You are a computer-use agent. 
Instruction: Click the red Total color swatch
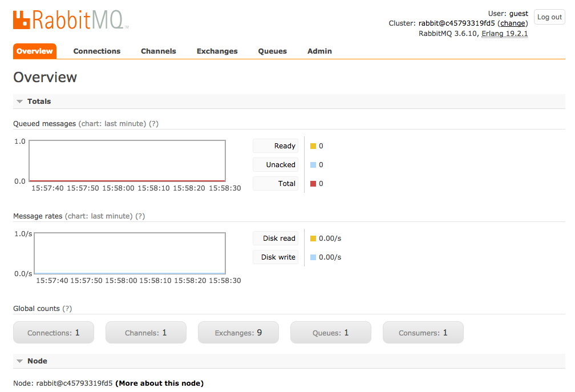coord(313,184)
